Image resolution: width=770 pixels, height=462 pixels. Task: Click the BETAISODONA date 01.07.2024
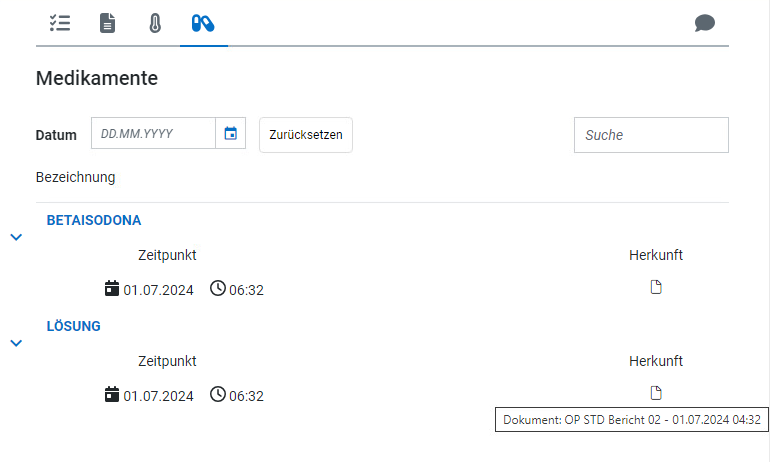click(158, 290)
